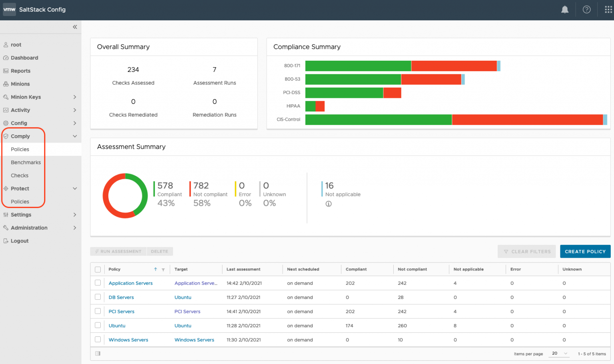The image size is (614, 364).
Task: Open the PCI Servers policy link
Action: pos(122,312)
